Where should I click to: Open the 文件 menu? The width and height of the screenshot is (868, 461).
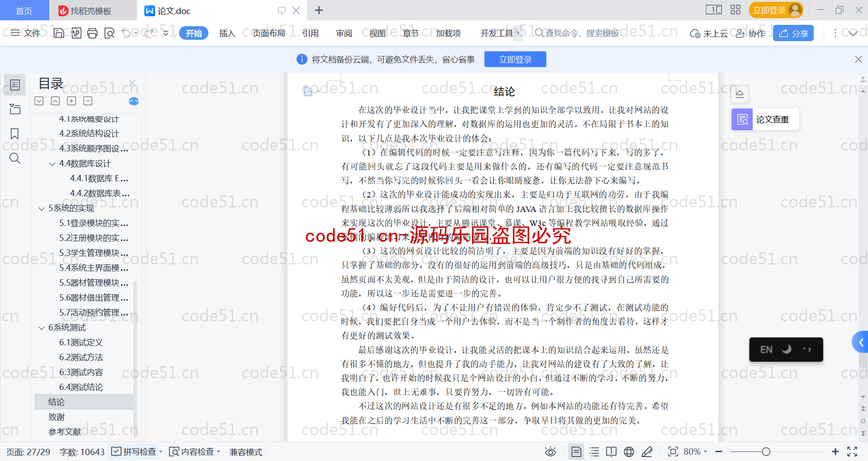[x=26, y=33]
